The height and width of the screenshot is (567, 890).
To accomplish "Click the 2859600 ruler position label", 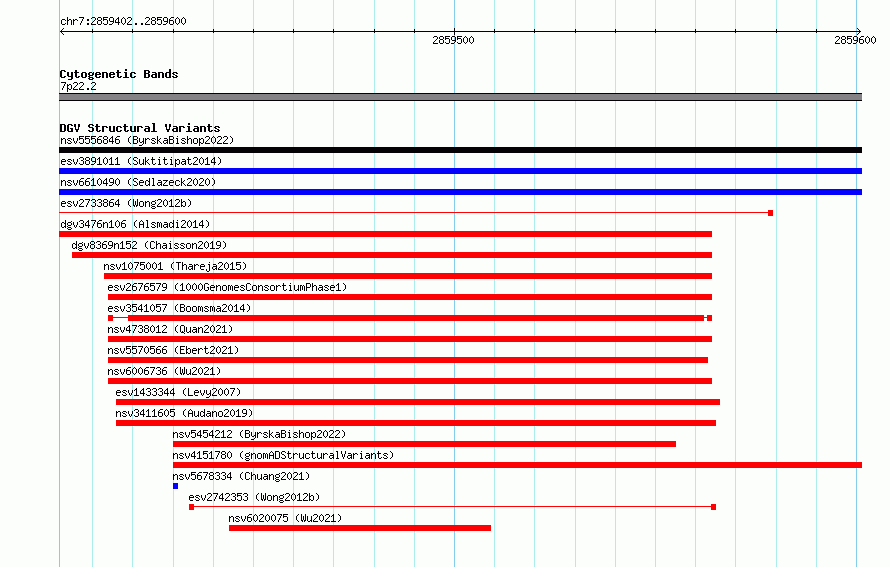I will point(855,40).
